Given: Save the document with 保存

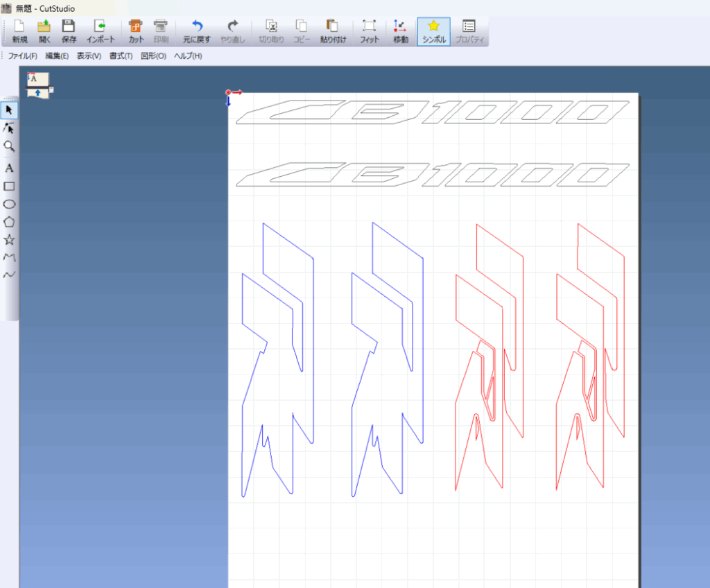Looking at the screenshot, I should 69,32.
